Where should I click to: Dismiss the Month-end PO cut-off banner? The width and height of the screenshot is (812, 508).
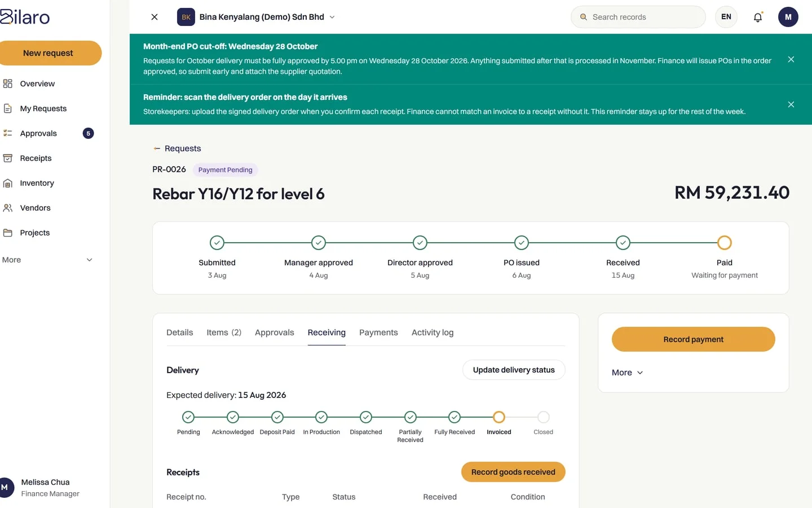click(791, 59)
